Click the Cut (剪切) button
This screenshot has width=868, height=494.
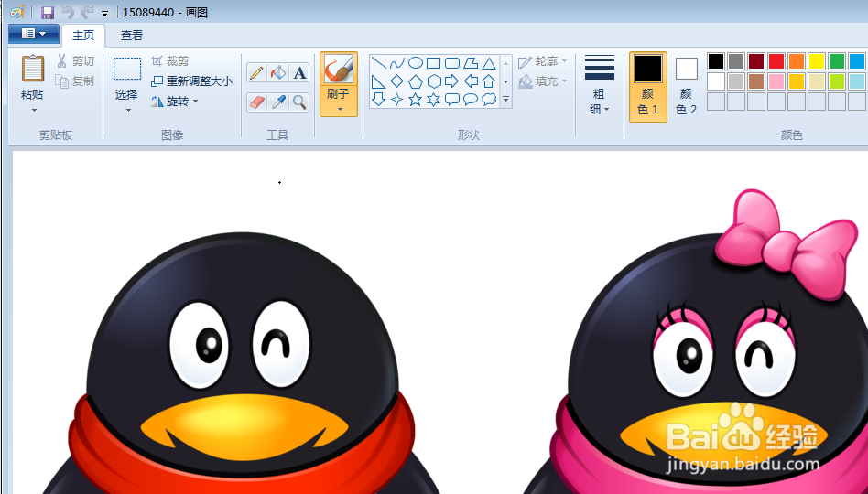pyautogui.click(x=75, y=61)
